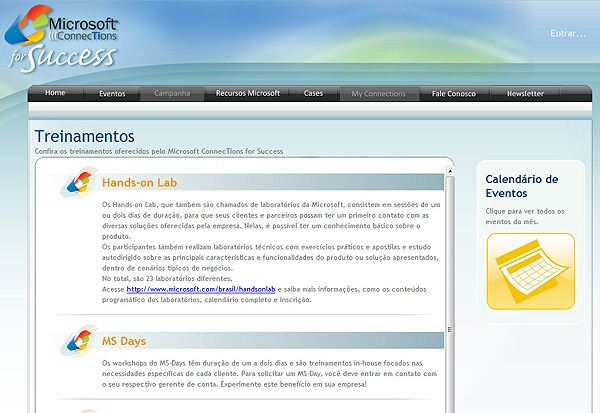The image size is (600, 413).
Task: Click the Treinamentos page title
Action: [x=85, y=136]
